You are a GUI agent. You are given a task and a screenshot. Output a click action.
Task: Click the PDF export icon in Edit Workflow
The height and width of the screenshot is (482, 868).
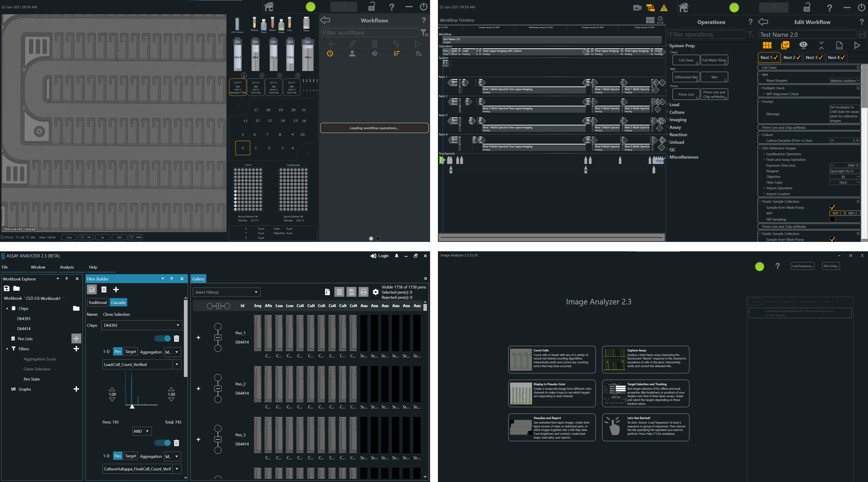click(x=839, y=45)
